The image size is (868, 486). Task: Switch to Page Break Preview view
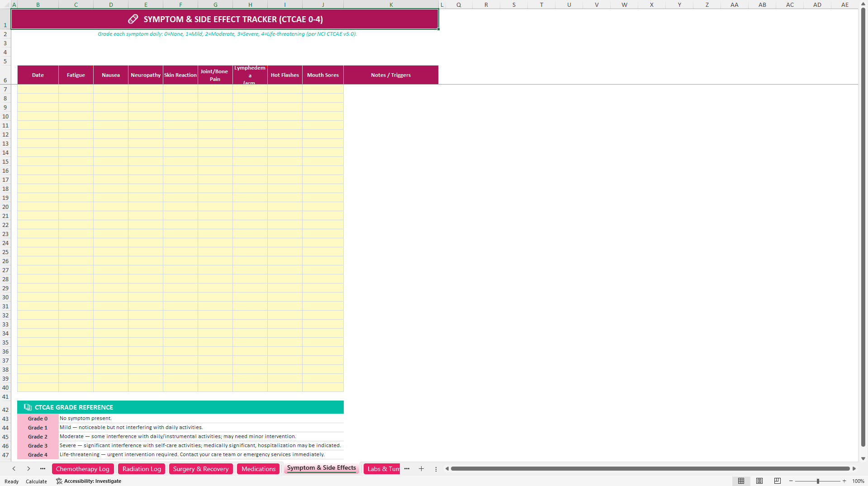(x=778, y=481)
